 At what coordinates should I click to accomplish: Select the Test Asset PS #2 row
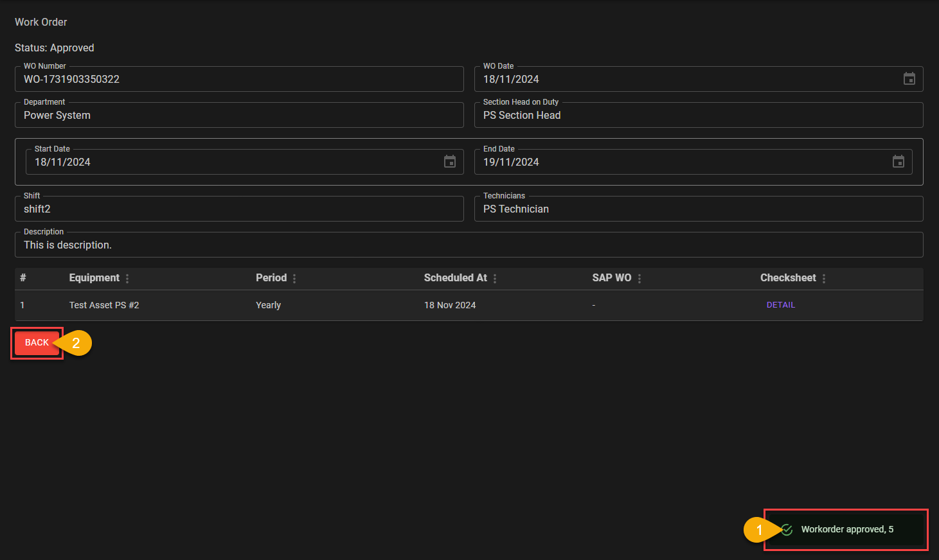click(104, 305)
